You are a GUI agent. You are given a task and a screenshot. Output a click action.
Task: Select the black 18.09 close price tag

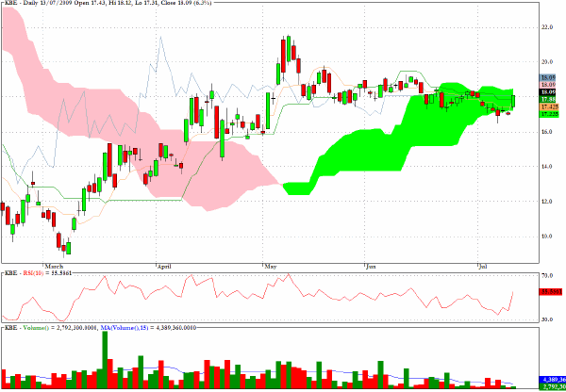548,91
